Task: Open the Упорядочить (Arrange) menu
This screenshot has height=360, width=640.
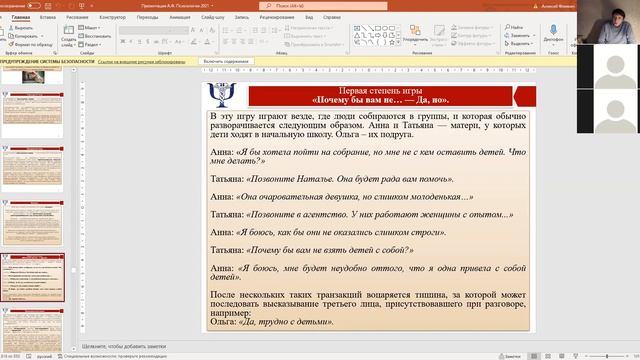Action: [415, 34]
